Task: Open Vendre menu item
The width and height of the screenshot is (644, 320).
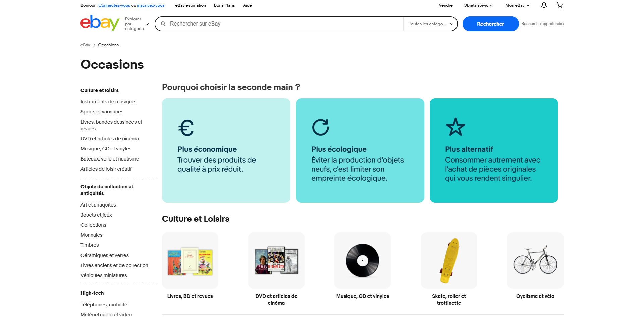Action: (x=446, y=5)
